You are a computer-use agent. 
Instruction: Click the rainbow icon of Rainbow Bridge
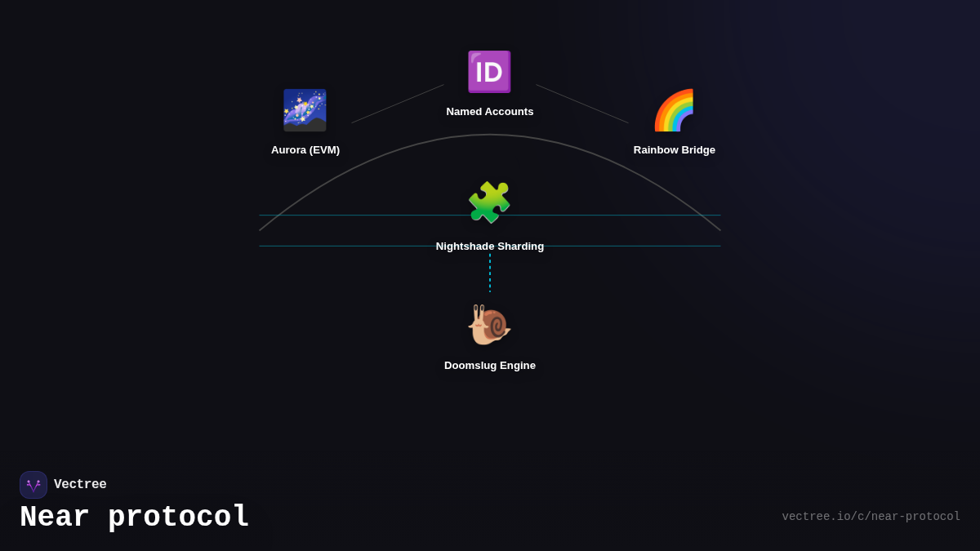click(674, 109)
